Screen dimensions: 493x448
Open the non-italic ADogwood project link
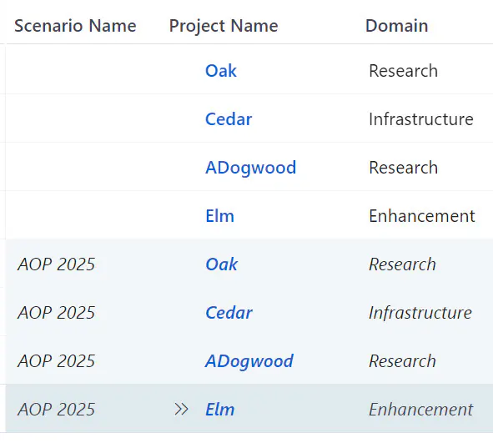coord(250,168)
